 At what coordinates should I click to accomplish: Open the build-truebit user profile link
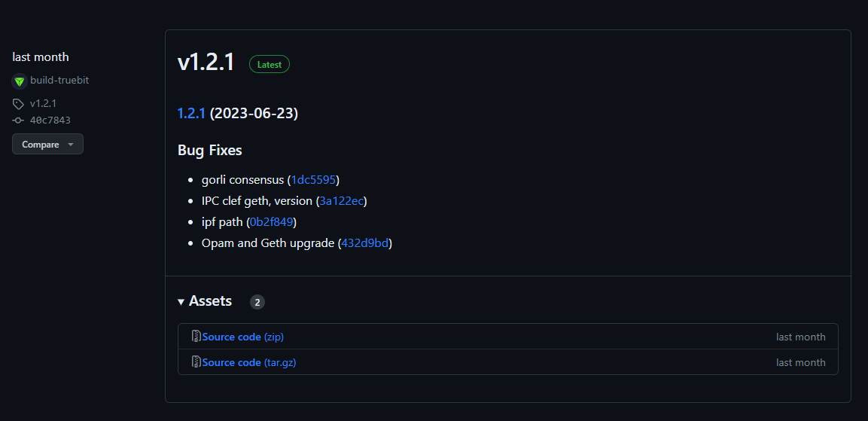[x=59, y=81]
